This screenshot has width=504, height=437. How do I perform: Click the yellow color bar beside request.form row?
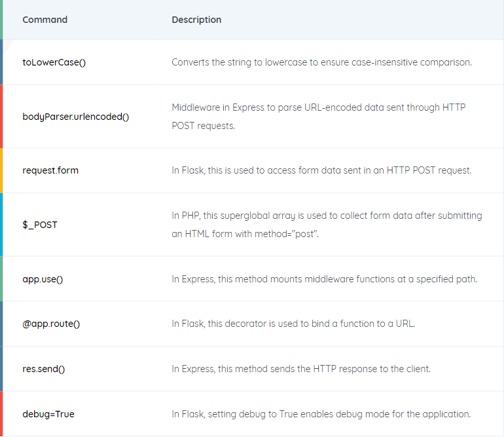[1, 170]
